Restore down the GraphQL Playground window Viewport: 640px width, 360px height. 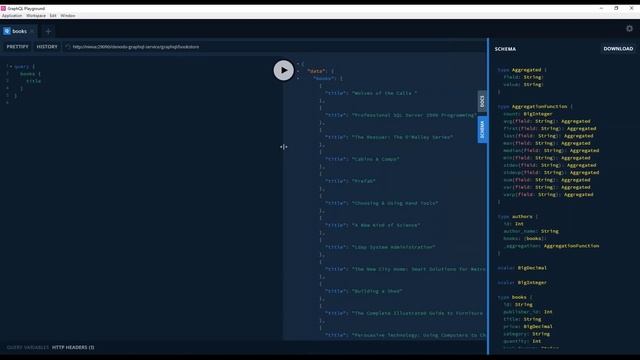tap(616, 8)
